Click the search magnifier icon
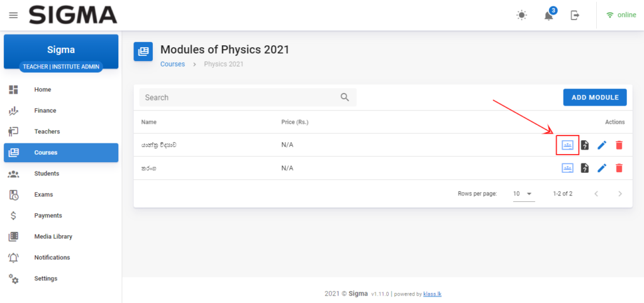The image size is (644, 303). click(345, 97)
